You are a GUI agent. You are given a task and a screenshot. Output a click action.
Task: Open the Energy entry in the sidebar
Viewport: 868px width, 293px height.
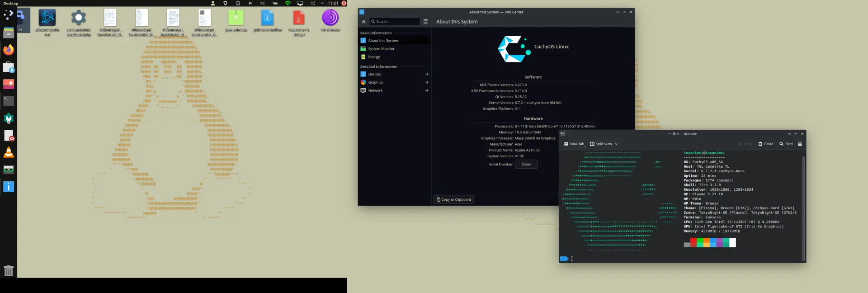394,57
